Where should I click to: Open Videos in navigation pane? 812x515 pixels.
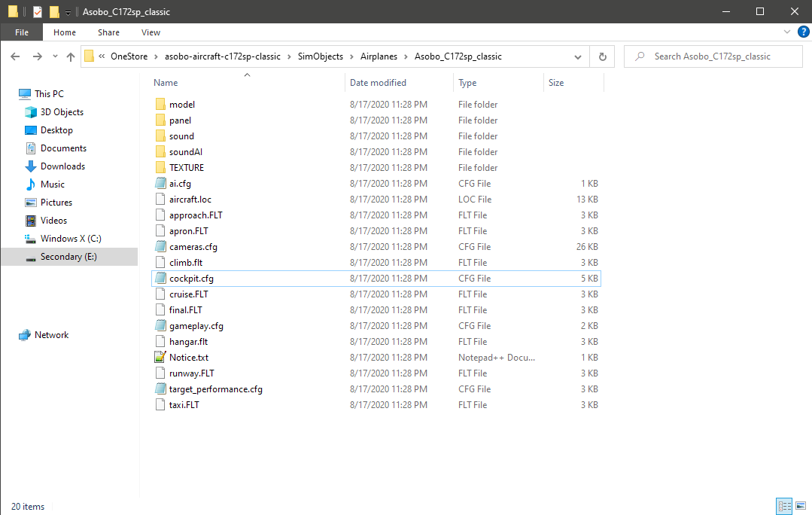tap(54, 221)
